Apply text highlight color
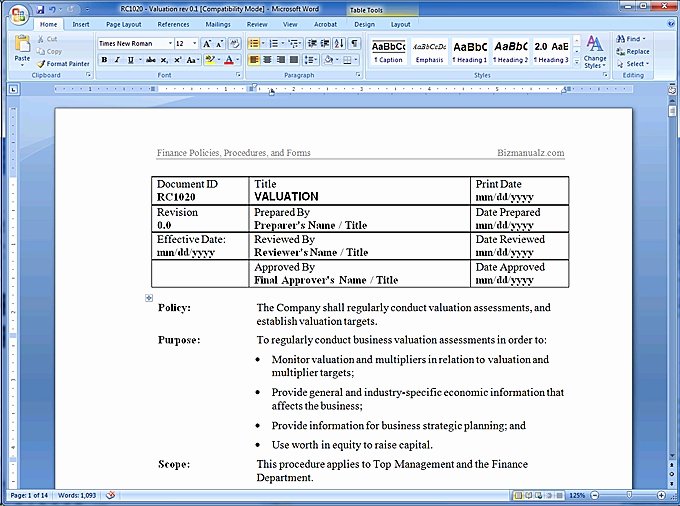The image size is (680, 506). pyautogui.click(x=210, y=60)
